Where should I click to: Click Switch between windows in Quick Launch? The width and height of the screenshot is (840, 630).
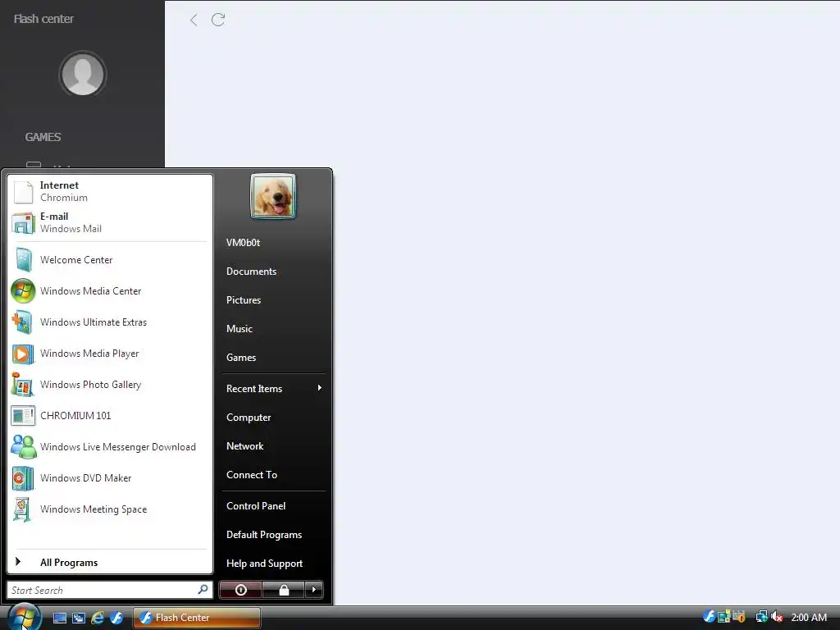[79, 618]
